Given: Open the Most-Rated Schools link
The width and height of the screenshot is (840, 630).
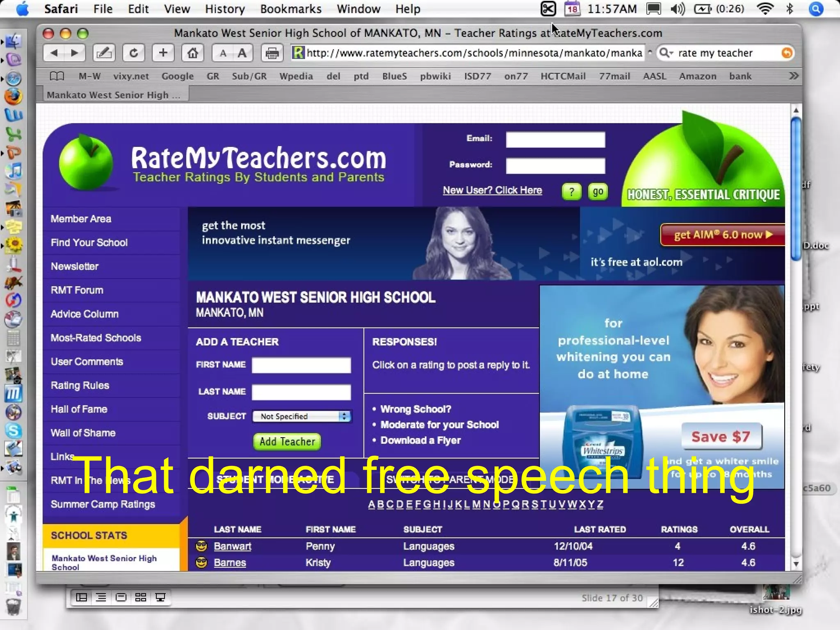Looking at the screenshot, I should tap(96, 338).
